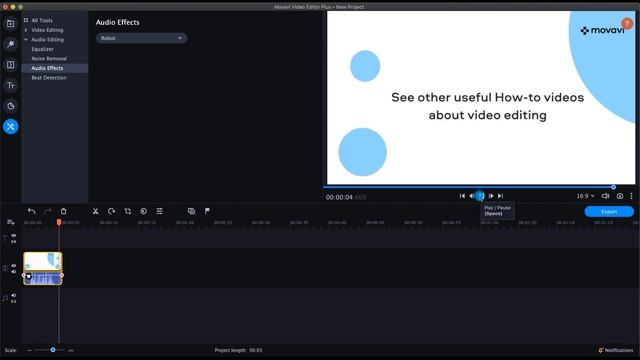The image size is (640, 360).
Task: Open the preview more-options dots menu
Action: point(631,196)
